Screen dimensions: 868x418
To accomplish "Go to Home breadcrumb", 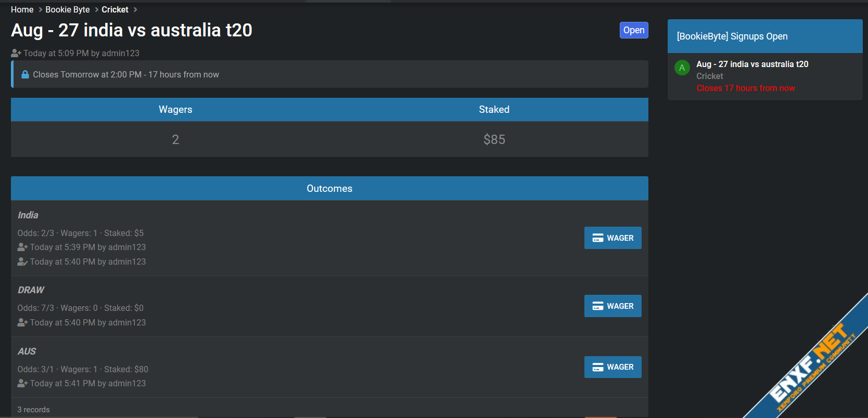I will 22,9.
